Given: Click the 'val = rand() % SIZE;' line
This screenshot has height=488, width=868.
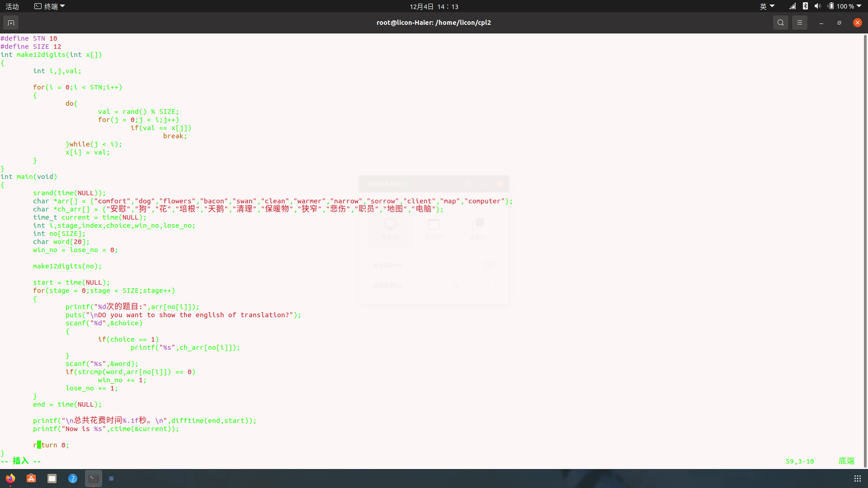Looking at the screenshot, I should tap(138, 112).
